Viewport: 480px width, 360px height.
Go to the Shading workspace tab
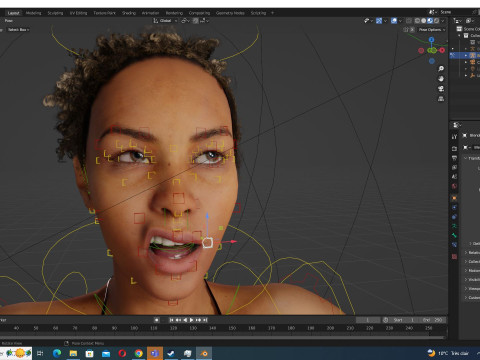129,13
